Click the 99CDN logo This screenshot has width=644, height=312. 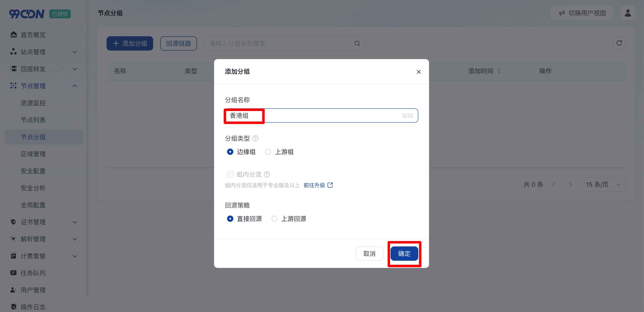click(27, 14)
